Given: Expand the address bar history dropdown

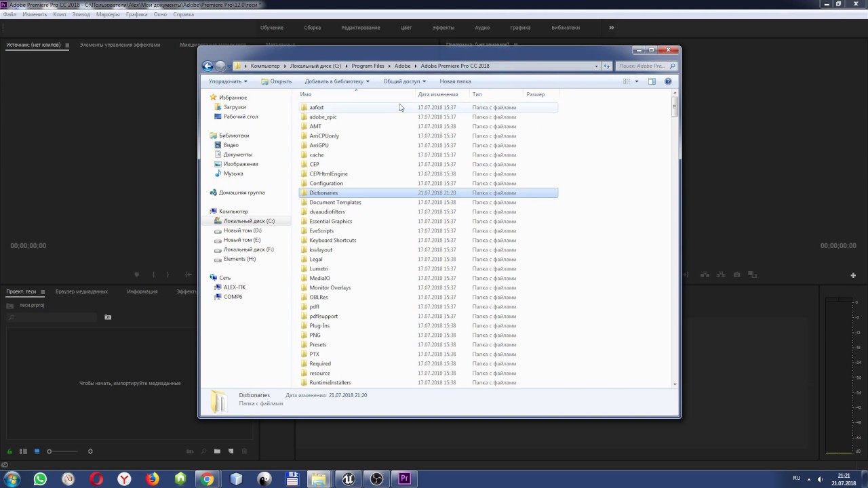Looking at the screenshot, I should pyautogui.click(x=596, y=66).
